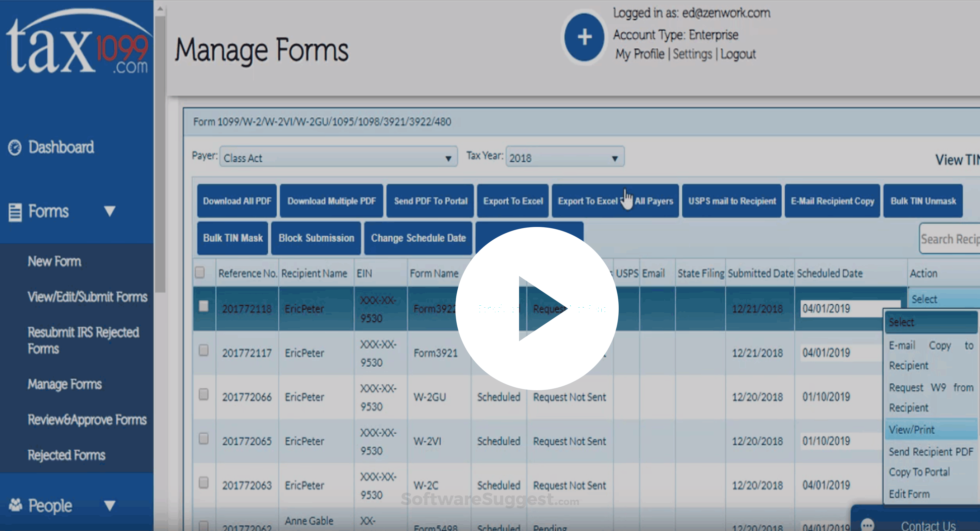Click Send PDF To Portal button
Screen dimensions: 980x531
point(430,201)
